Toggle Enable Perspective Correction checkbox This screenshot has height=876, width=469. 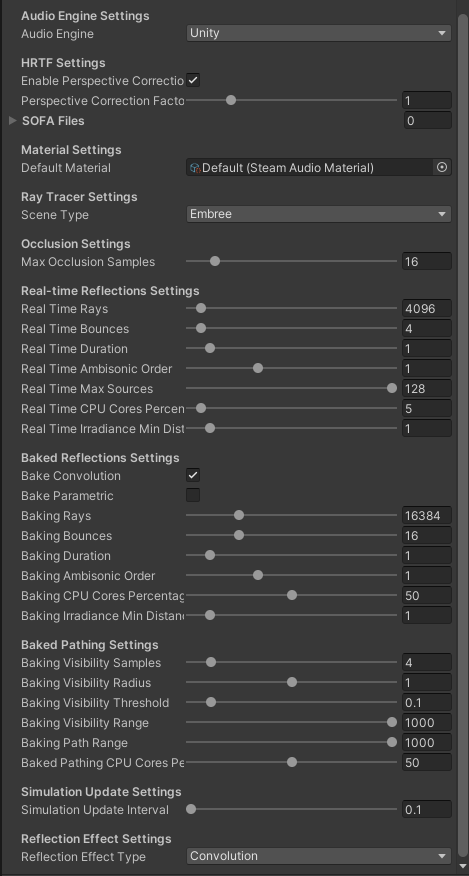[193, 80]
